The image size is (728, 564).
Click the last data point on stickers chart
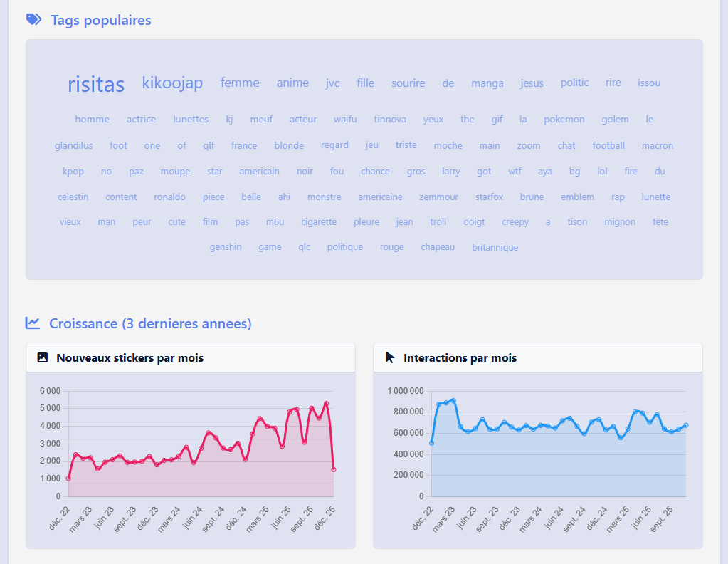(333, 469)
